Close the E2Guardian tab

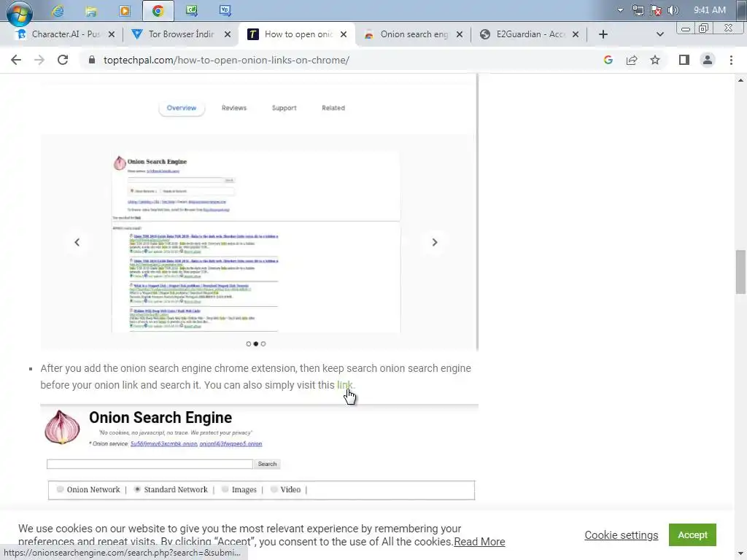click(x=576, y=34)
